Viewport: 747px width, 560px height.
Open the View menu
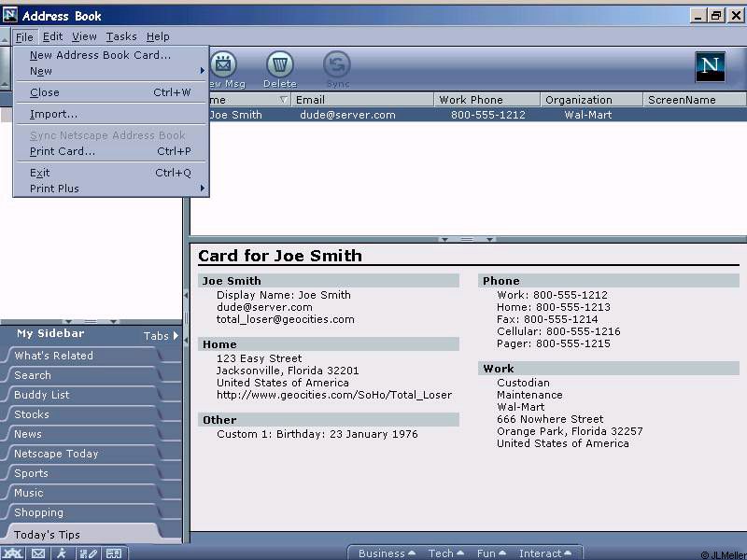pos(84,36)
